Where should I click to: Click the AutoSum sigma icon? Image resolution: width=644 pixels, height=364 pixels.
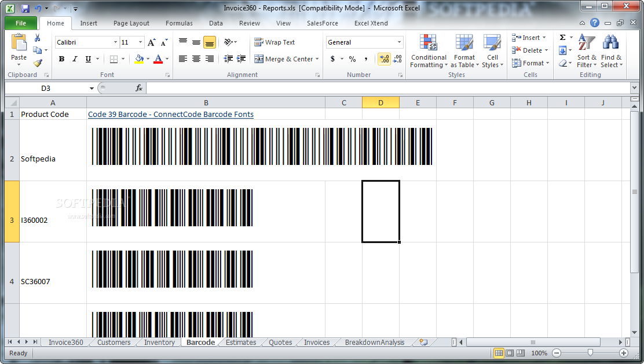pyautogui.click(x=563, y=38)
